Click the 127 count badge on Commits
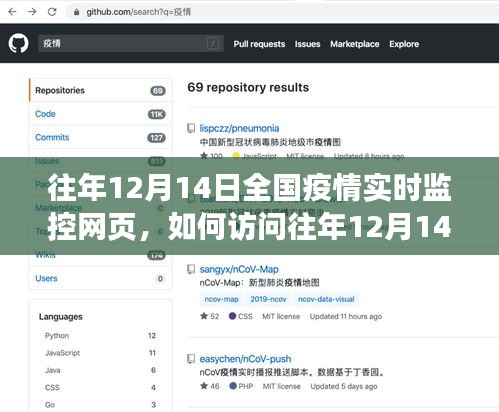 coord(156,138)
